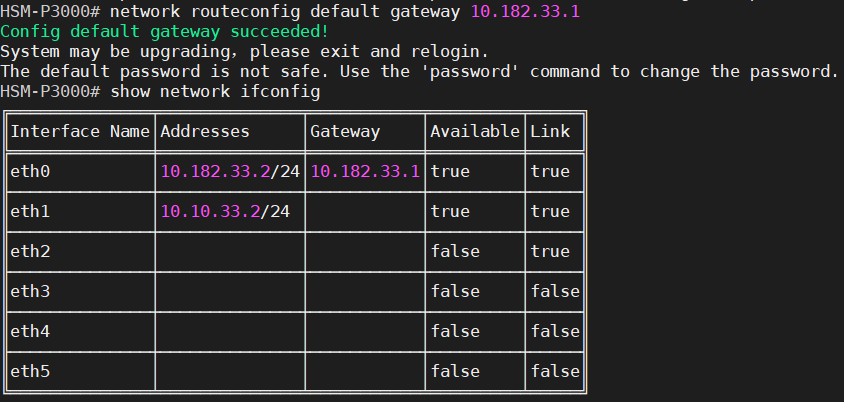The height and width of the screenshot is (402, 844).
Task: Click the eth1 interface name cell
Action: coord(30,211)
